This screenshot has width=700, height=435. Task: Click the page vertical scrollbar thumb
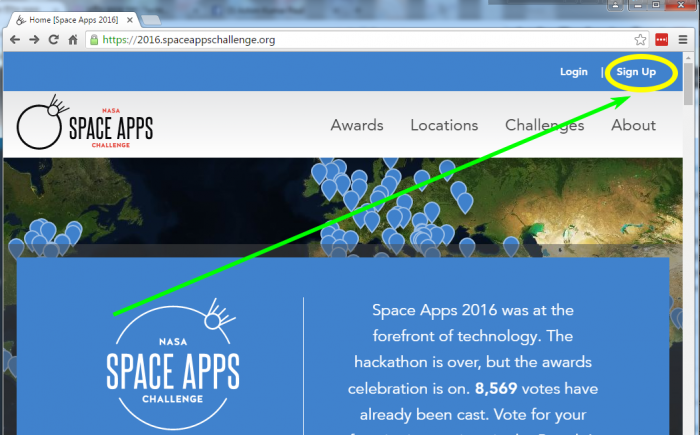(x=688, y=84)
